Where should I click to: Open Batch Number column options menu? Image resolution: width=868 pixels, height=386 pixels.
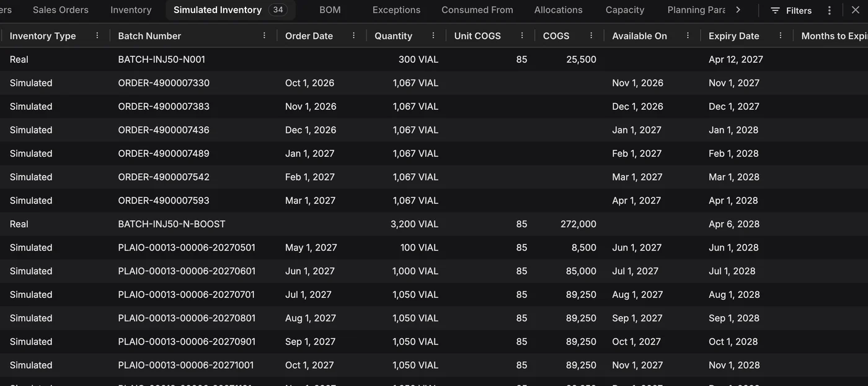tap(264, 36)
